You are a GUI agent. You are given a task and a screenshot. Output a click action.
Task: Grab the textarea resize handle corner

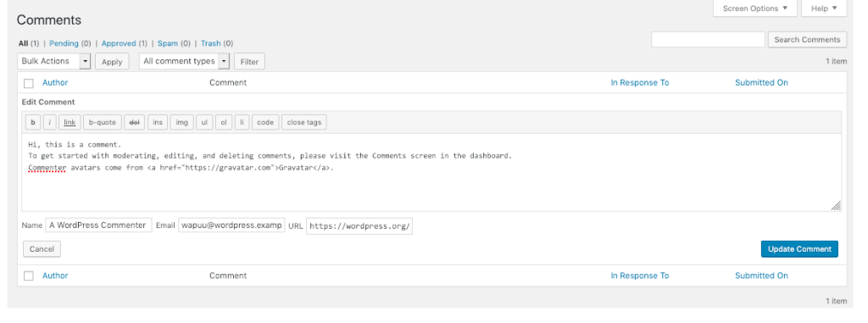(836, 206)
